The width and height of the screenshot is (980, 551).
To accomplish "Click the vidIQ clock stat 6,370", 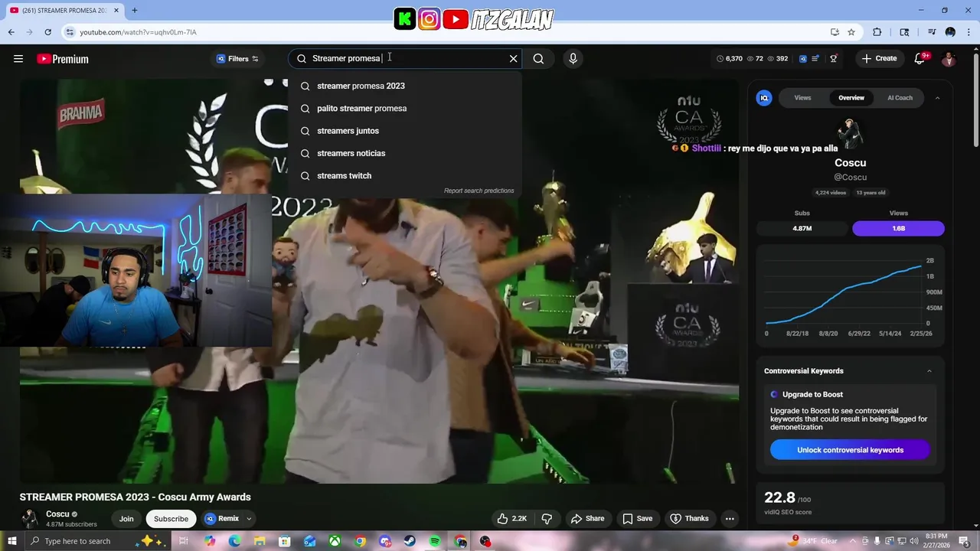I will coord(730,58).
